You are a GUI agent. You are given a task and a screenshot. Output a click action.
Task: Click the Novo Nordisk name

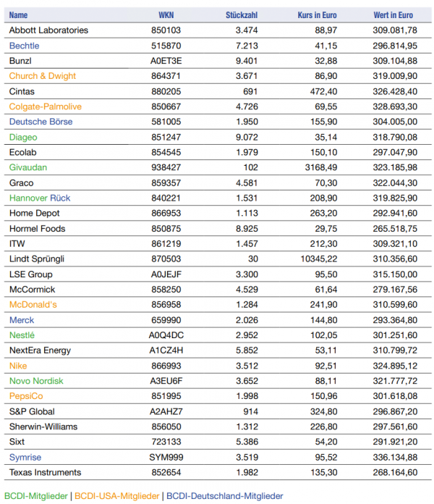click(36, 381)
